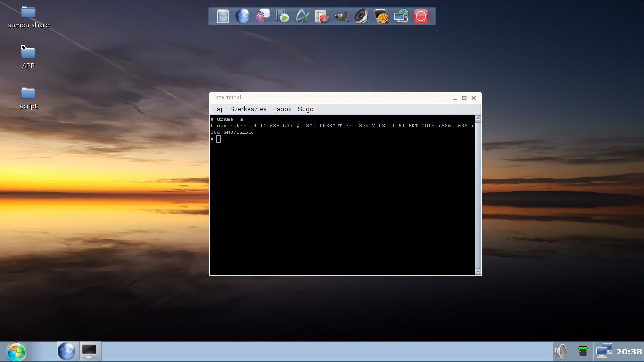This screenshot has width=644, height=362.
Task: Click the 'Linux rtkrnl 4.14.63-rt37' output line
Action: pos(342,126)
